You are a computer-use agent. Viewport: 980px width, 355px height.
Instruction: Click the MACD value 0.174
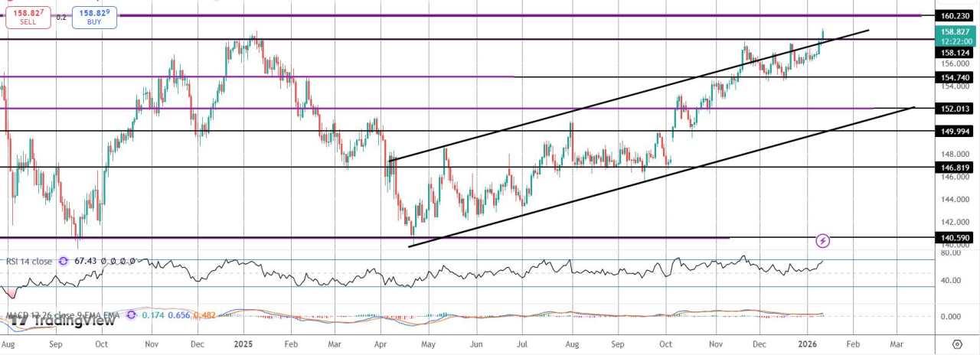(x=153, y=314)
